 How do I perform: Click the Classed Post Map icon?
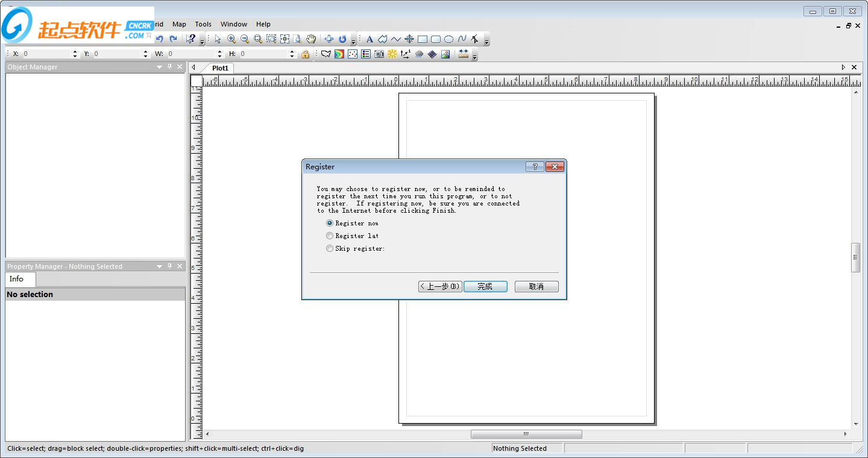point(366,54)
